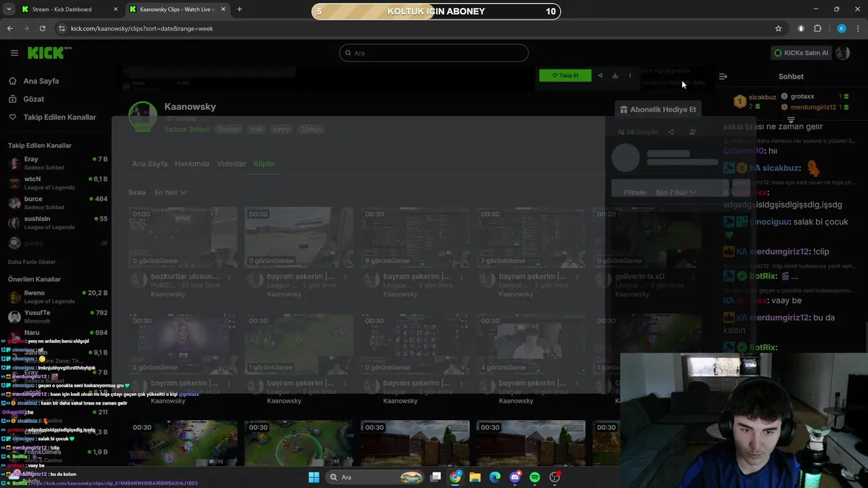Open Takip Edilen Kanallar in the sidebar

click(53, 117)
